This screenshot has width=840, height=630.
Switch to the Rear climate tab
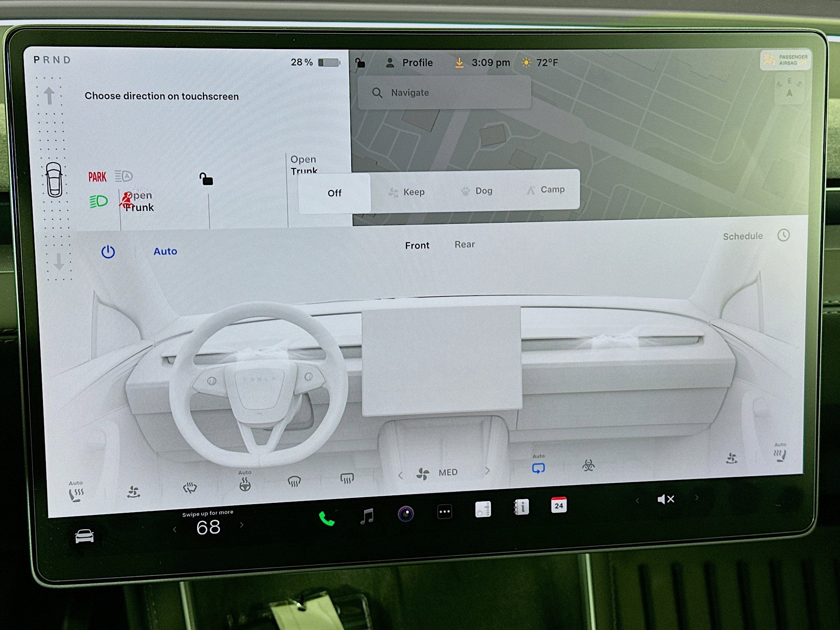point(465,245)
